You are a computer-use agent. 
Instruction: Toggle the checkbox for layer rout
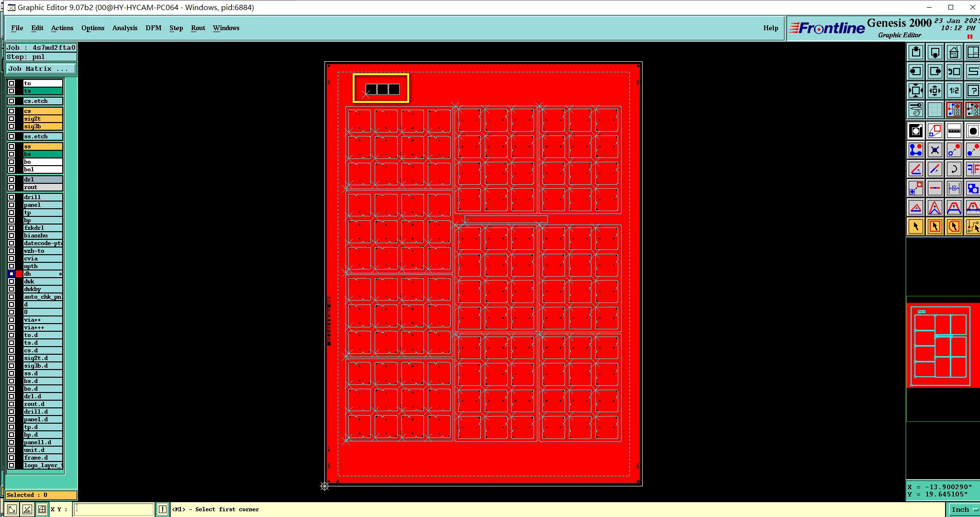click(11, 187)
